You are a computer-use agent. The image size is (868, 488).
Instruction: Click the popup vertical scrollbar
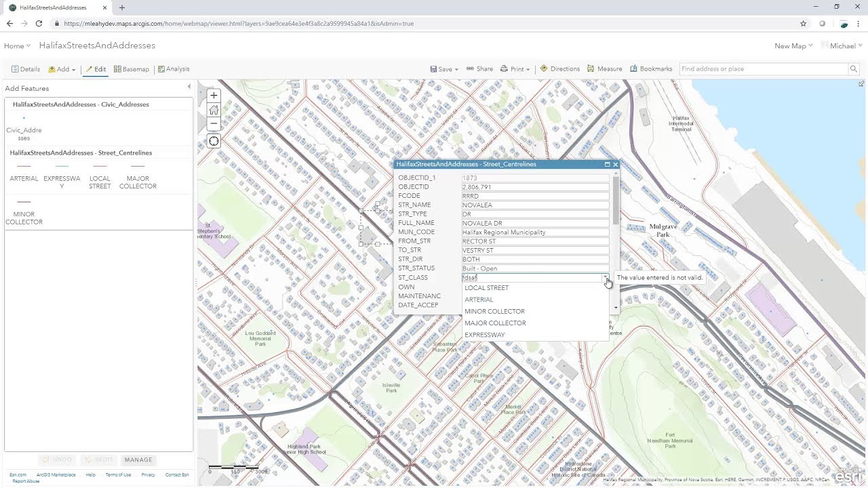pos(616,201)
